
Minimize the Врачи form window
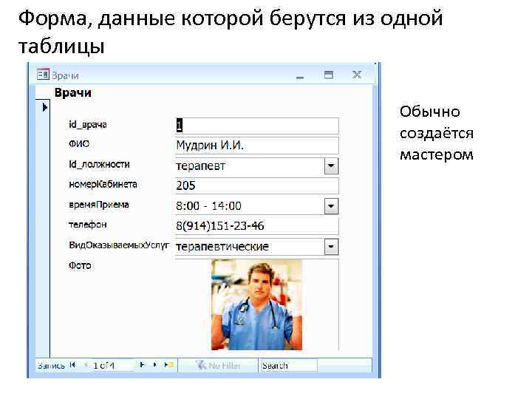click(x=299, y=76)
